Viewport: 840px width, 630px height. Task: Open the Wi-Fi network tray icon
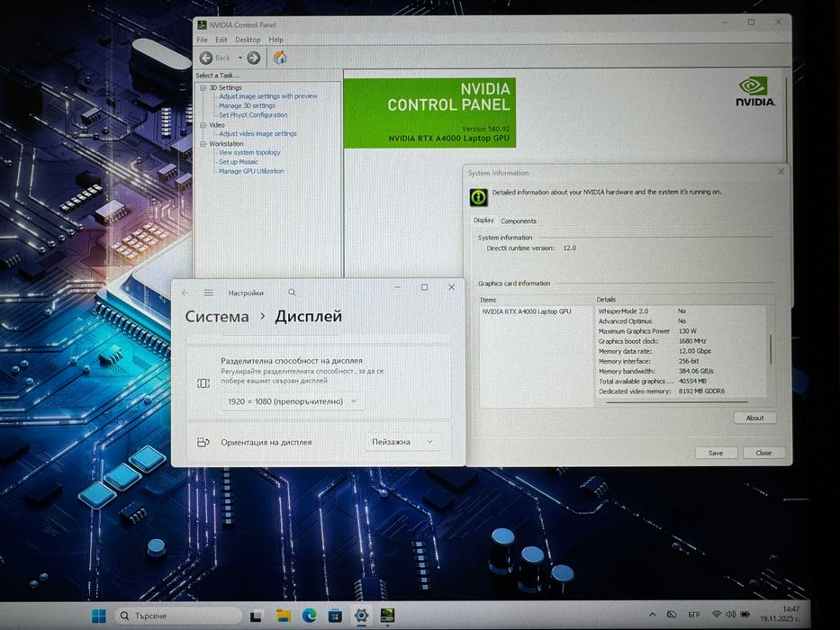717,614
